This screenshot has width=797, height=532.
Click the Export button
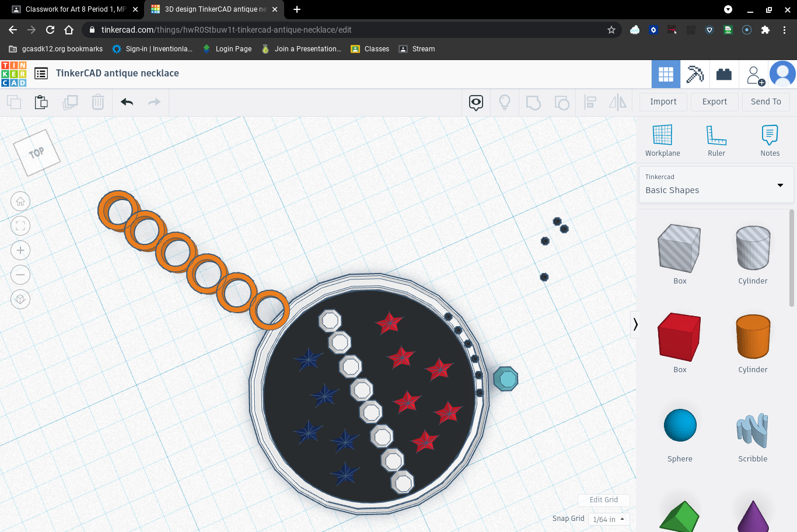(714, 101)
